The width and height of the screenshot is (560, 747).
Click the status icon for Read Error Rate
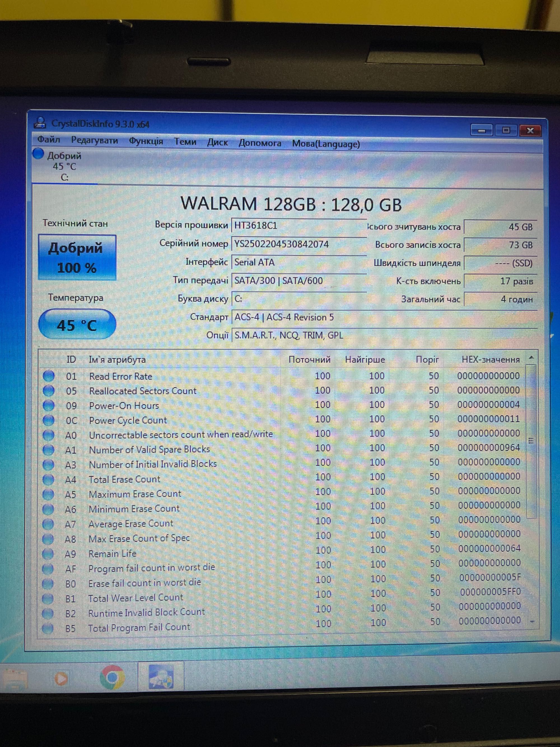point(49,376)
